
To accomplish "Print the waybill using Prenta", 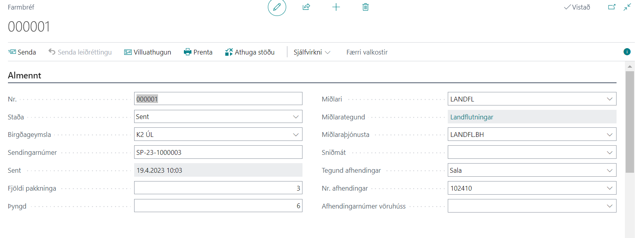I will pyautogui.click(x=198, y=52).
